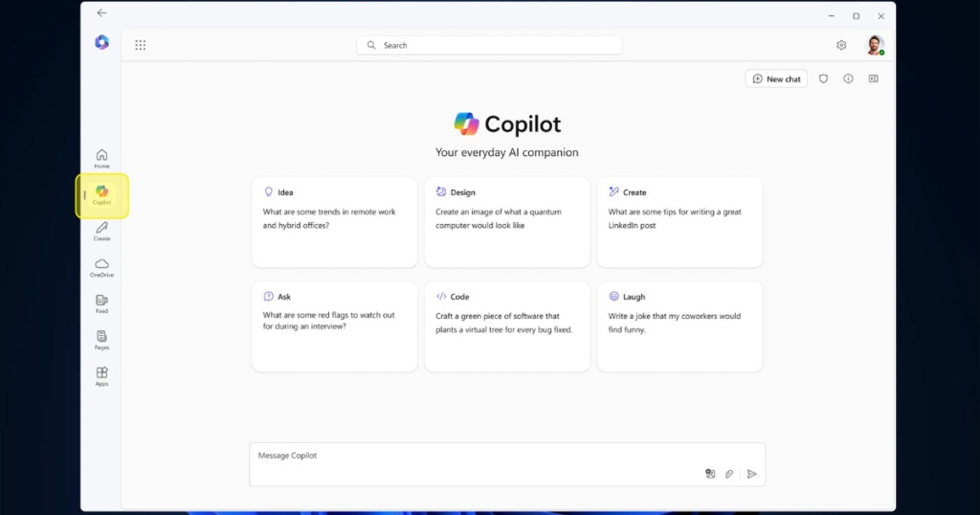980x515 pixels.
Task: Choose the Create LinkedIn post card
Action: (x=680, y=222)
